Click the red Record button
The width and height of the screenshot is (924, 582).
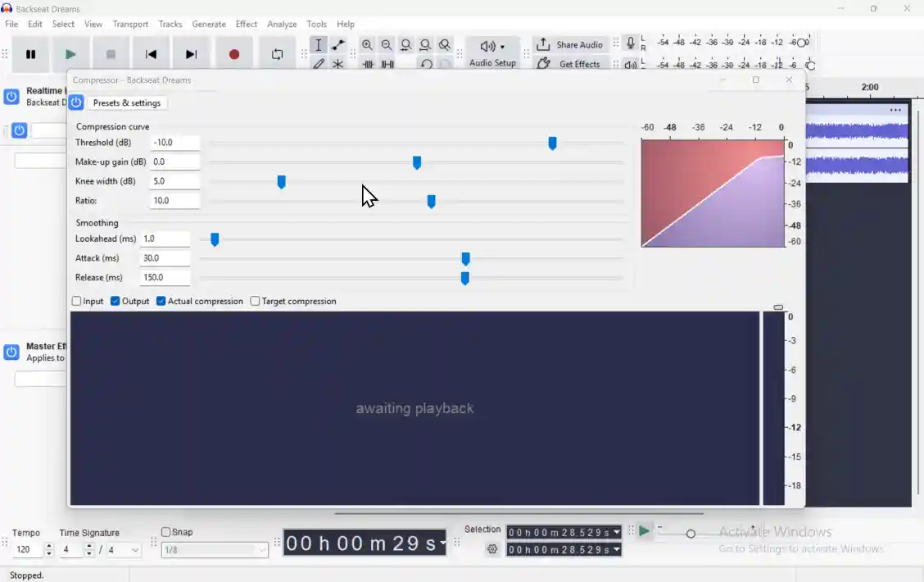234,52
